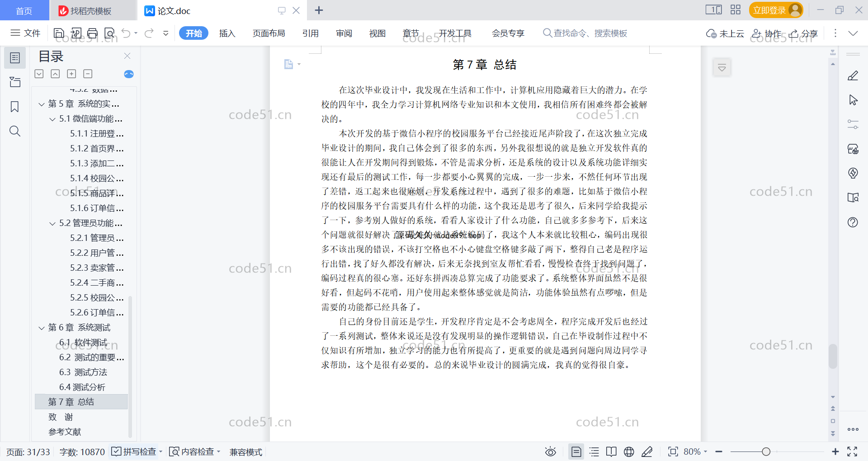Click the 协作 collaborate button
The width and height of the screenshot is (868, 461).
767,33
